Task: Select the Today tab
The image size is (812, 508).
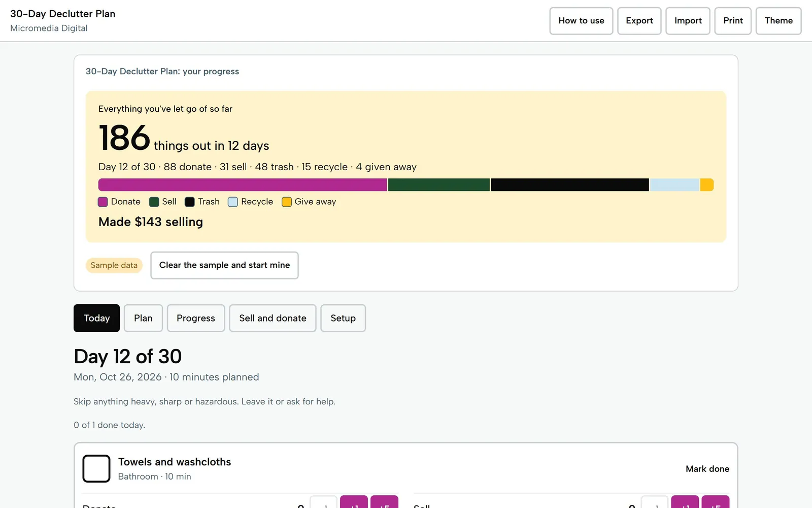Action: point(96,318)
